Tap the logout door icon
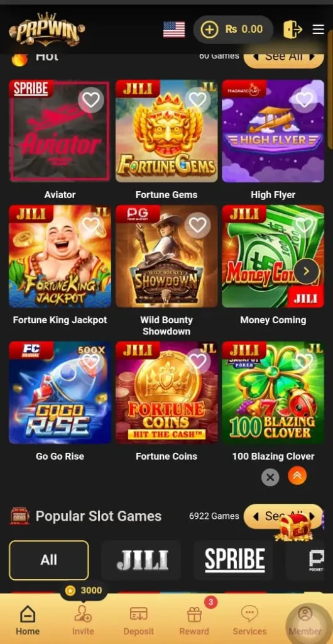The height and width of the screenshot is (644, 333). 293,29
